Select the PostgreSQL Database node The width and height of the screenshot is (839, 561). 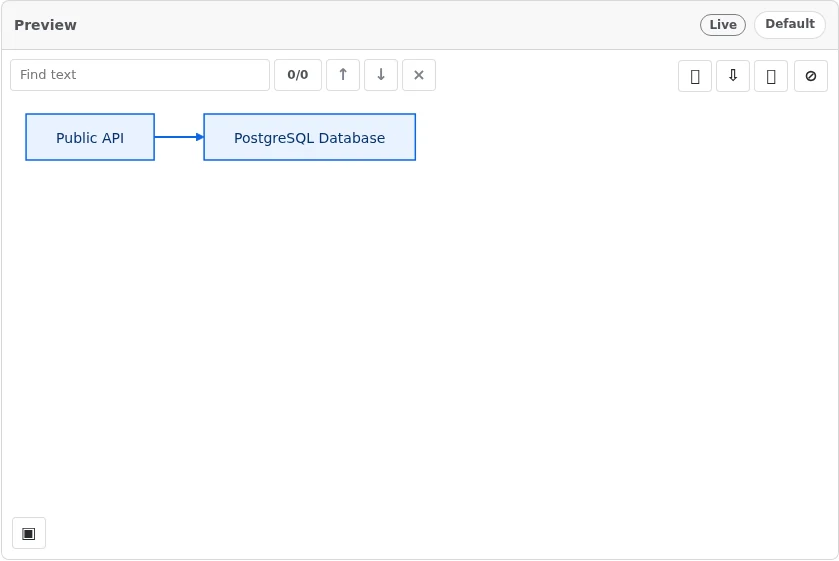coord(309,137)
